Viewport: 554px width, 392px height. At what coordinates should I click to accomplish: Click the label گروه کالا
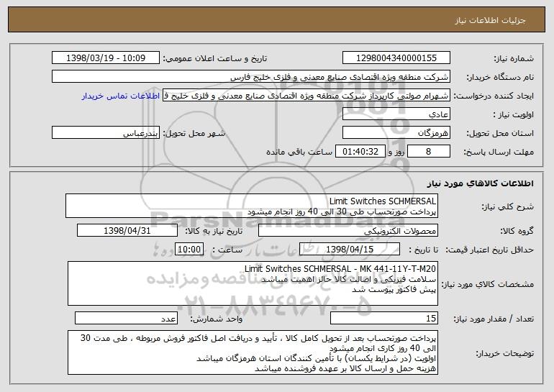tap(517, 231)
